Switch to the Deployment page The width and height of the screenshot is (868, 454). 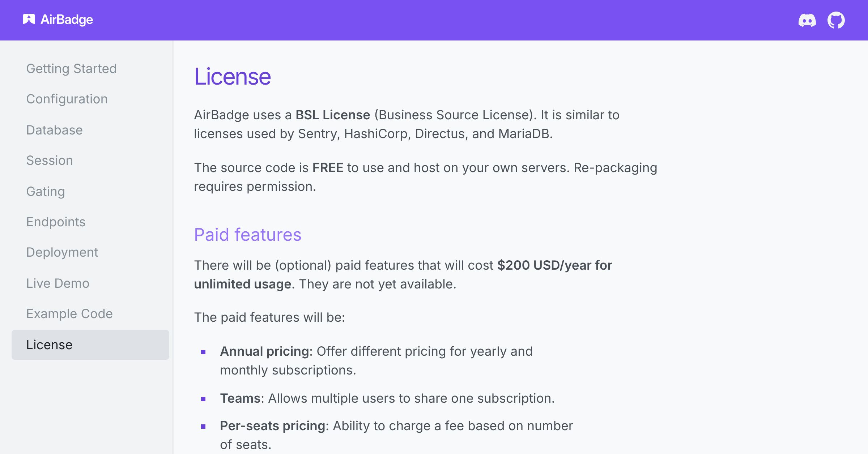click(x=62, y=252)
